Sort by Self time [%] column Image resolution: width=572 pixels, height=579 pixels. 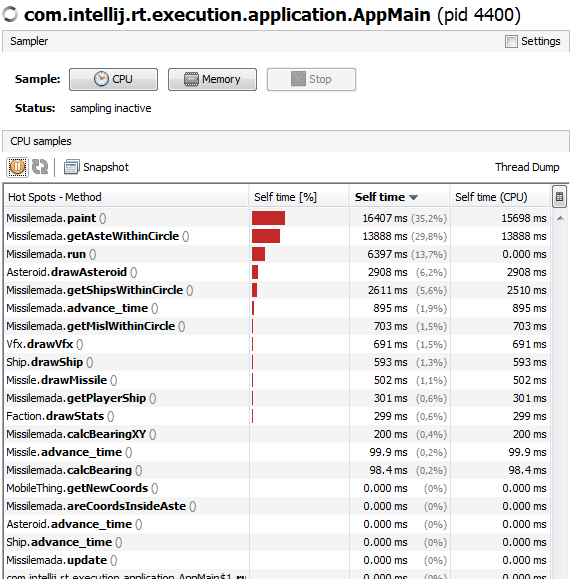299,197
